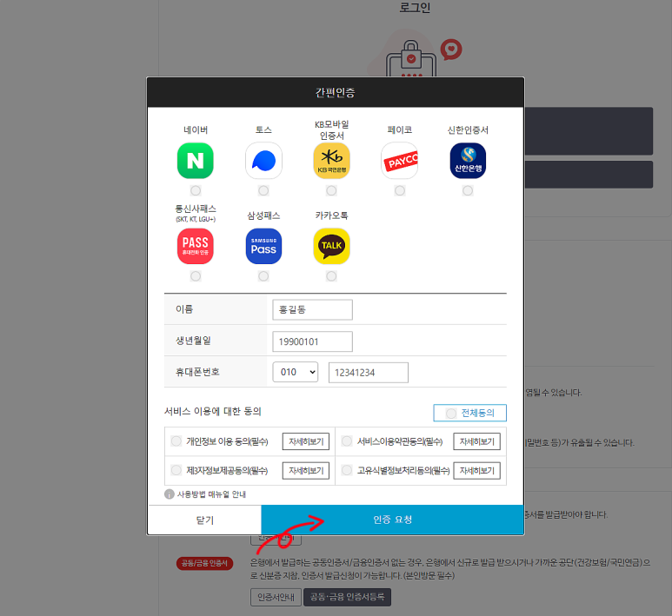Screen dimensions: 672x616
Task: Check 제3자정보제공동의(필수)
Action: click(176, 470)
